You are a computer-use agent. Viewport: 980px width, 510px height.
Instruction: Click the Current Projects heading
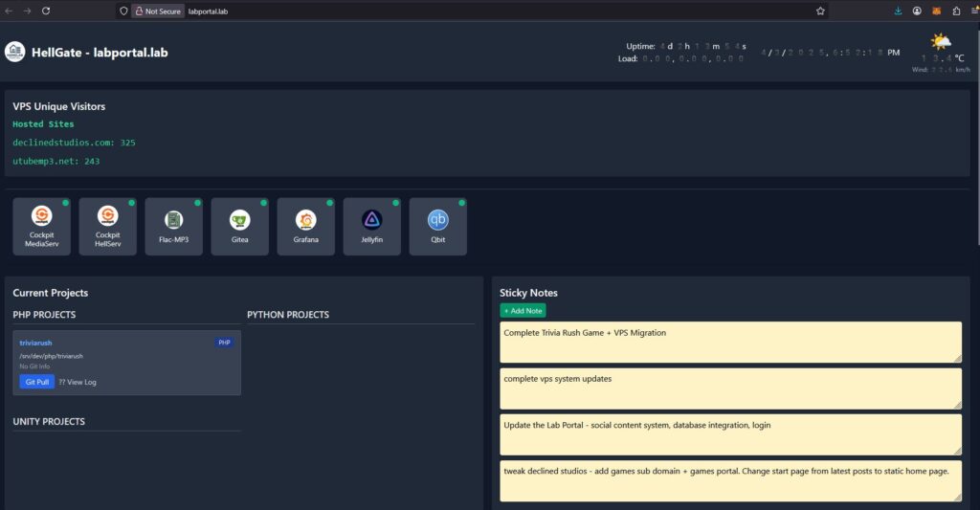click(50, 293)
